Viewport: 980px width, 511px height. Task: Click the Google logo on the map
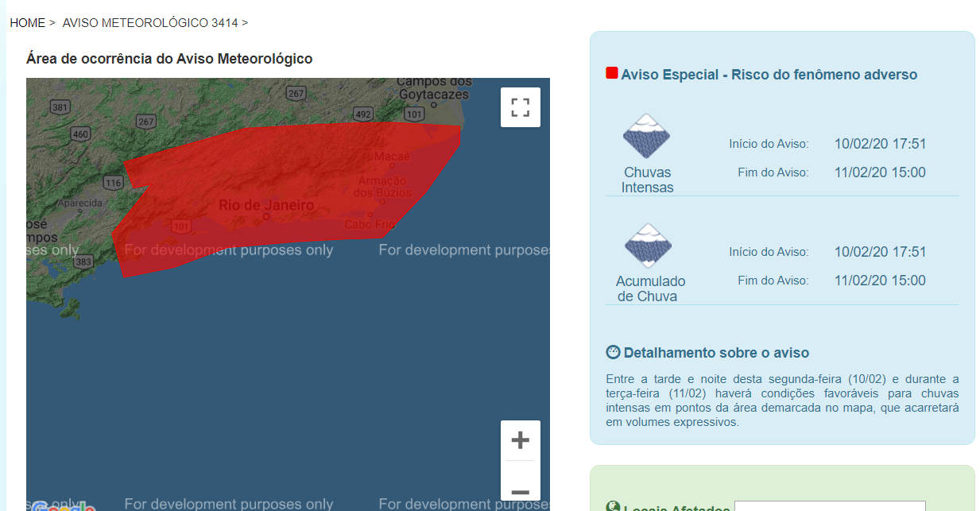coord(63,506)
